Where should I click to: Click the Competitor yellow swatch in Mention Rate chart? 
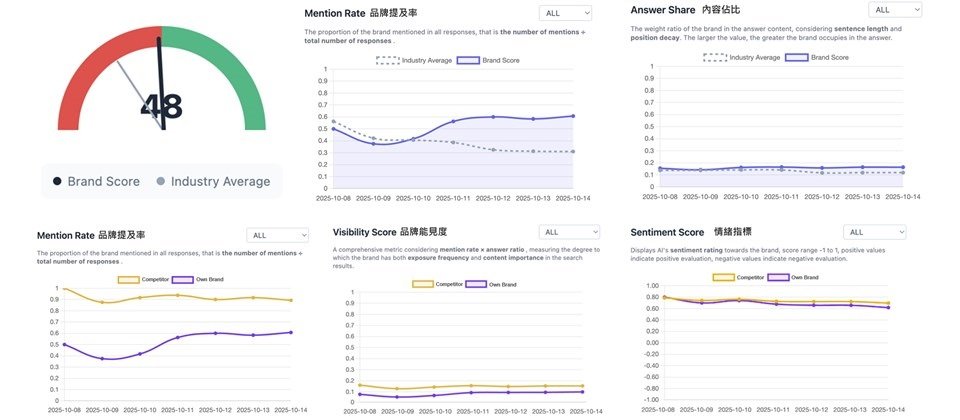tap(129, 279)
